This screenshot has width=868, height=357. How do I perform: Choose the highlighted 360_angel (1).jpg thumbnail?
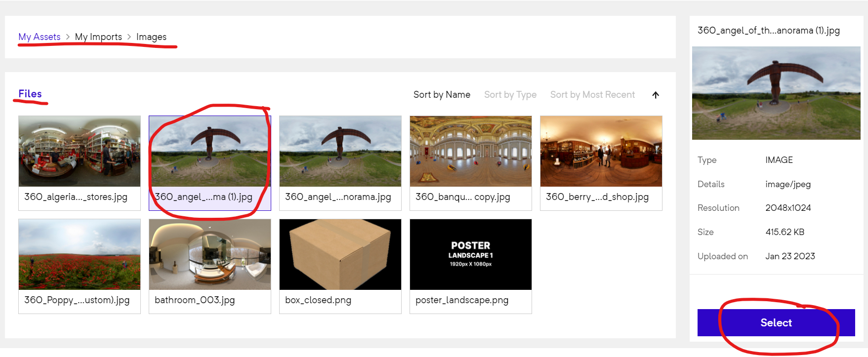coord(210,152)
